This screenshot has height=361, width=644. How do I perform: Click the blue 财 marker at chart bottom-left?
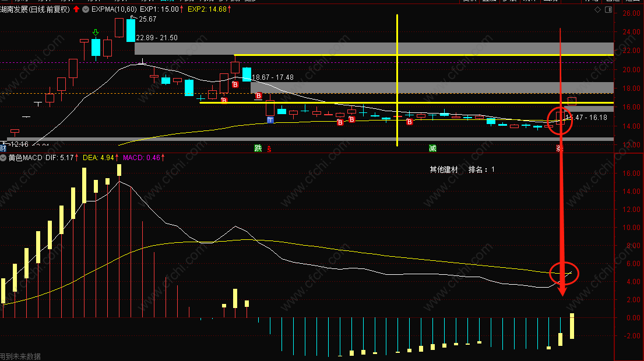3,148
